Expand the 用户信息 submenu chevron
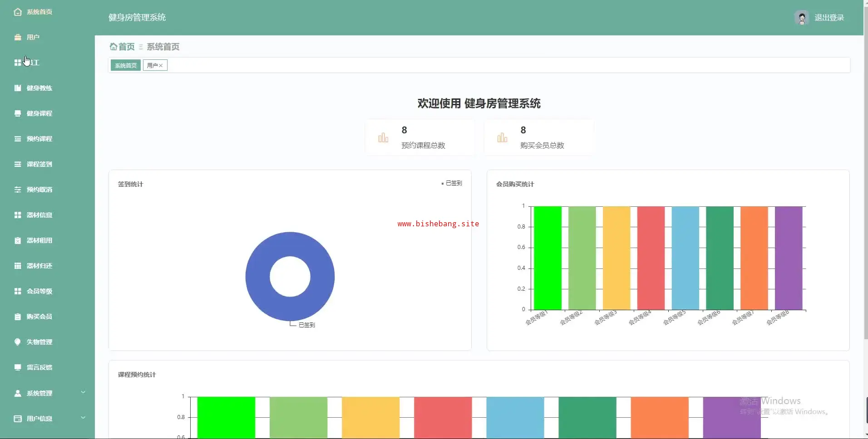The image size is (868, 439). [83, 418]
